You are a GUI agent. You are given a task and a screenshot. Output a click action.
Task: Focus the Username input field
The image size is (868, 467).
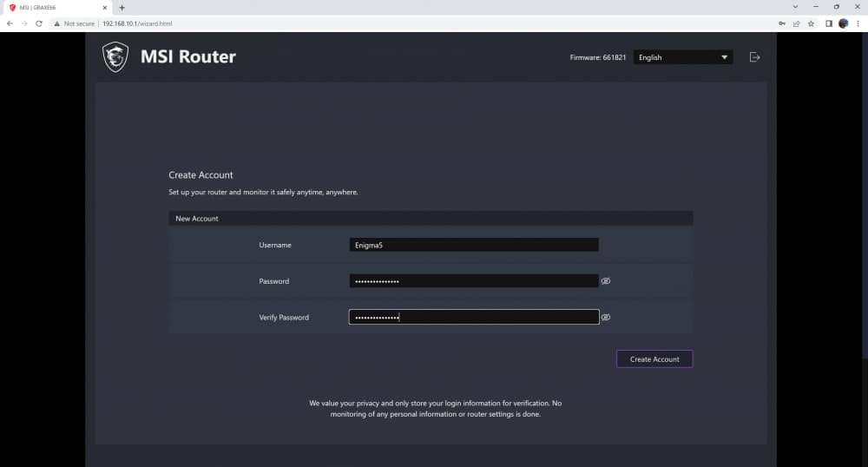[x=474, y=245]
